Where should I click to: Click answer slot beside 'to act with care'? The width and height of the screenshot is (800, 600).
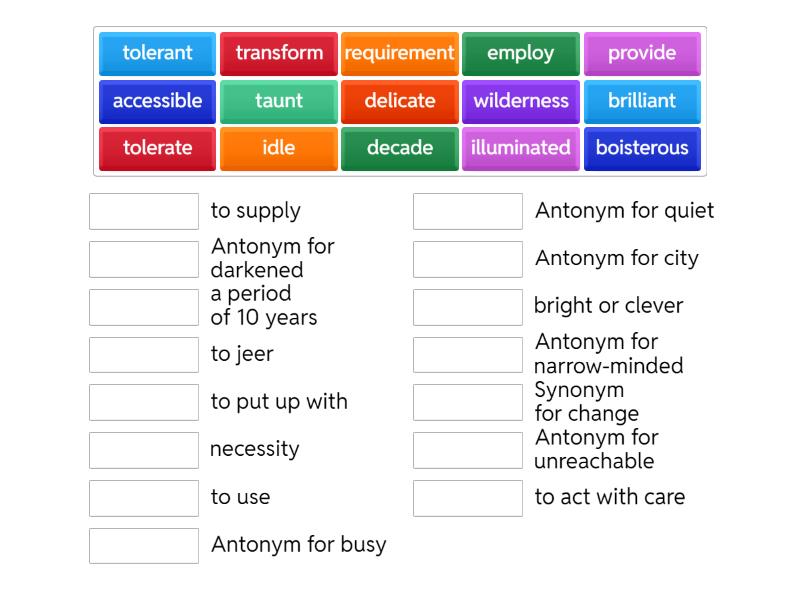[x=468, y=498]
